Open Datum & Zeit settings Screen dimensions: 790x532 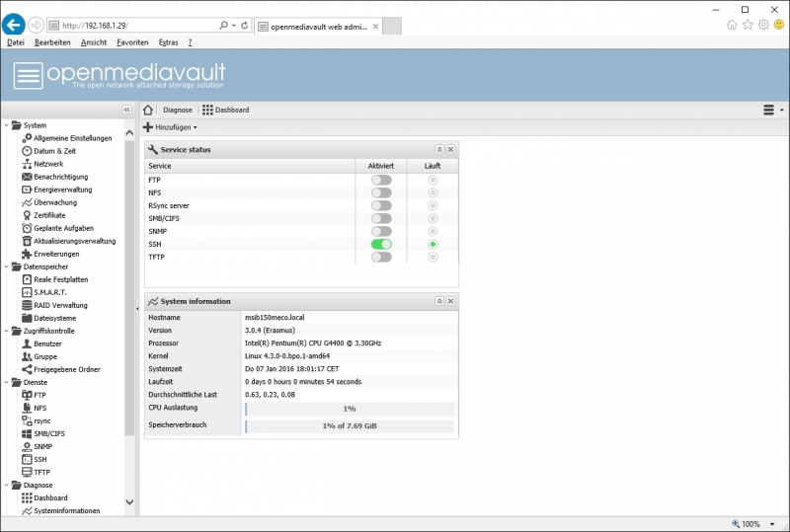[x=48, y=151]
